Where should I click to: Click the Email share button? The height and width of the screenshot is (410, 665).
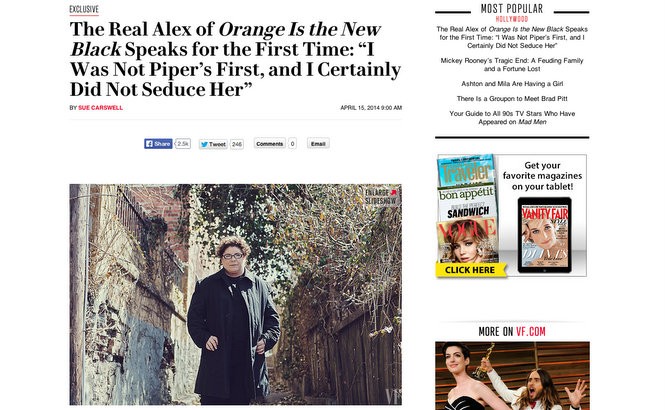tap(318, 144)
